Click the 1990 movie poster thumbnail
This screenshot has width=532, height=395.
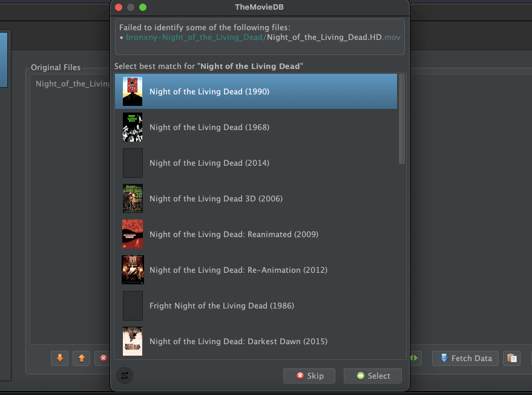tap(133, 91)
